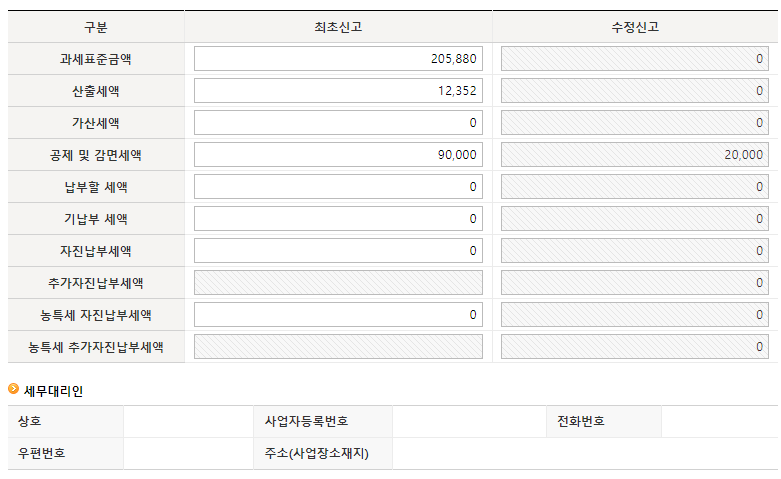The width and height of the screenshot is (781, 479).
Task: Click the 농특세 자진납부세액 최초신고 input
Action: pyautogui.click(x=338, y=315)
